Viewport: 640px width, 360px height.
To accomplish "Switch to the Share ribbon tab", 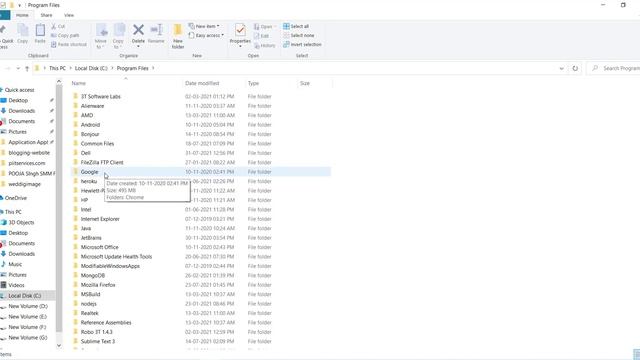I will click(x=46, y=15).
